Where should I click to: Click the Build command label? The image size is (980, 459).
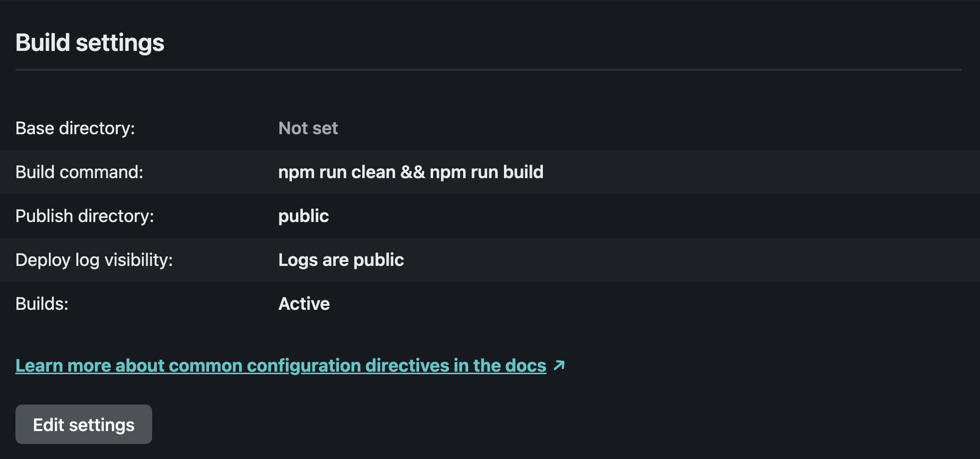tap(79, 172)
